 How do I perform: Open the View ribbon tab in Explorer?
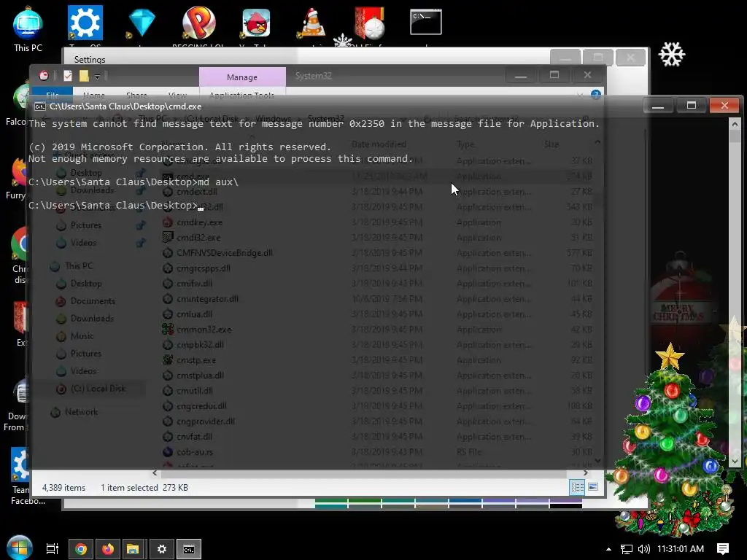click(x=177, y=96)
